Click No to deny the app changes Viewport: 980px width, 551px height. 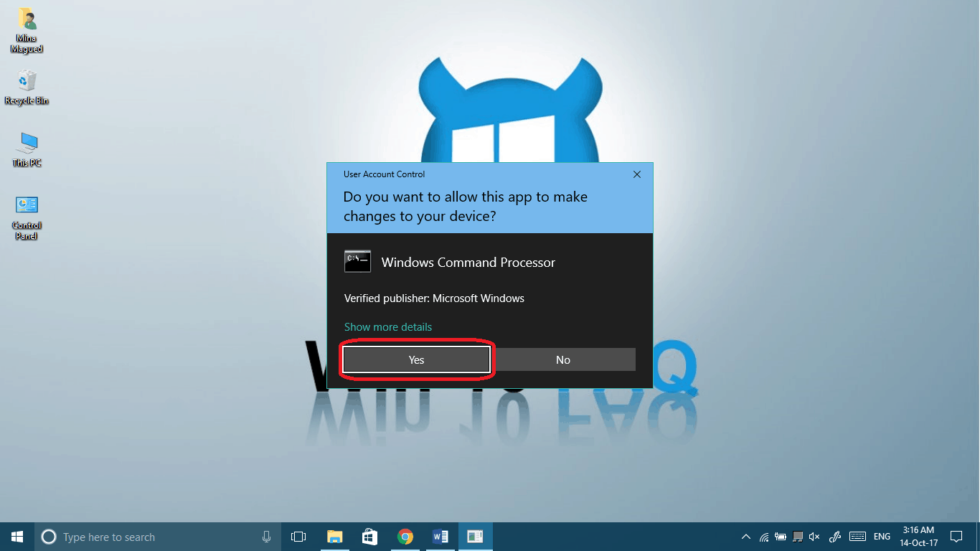563,359
